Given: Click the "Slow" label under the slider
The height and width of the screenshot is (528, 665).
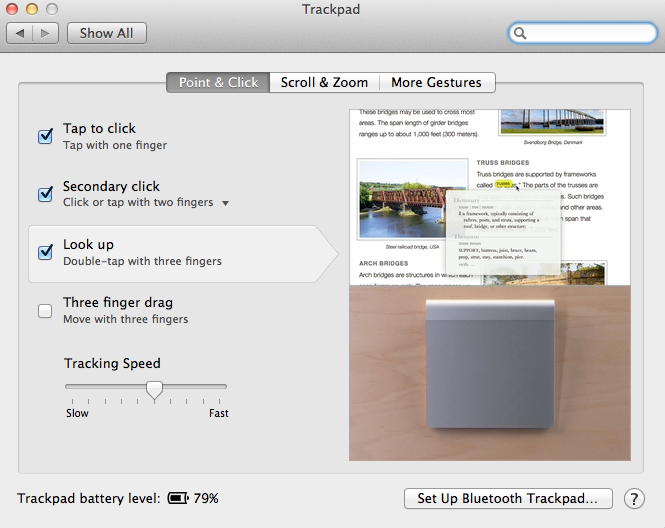Looking at the screenshot, I should pyautogui.click(x=77, y=413).
